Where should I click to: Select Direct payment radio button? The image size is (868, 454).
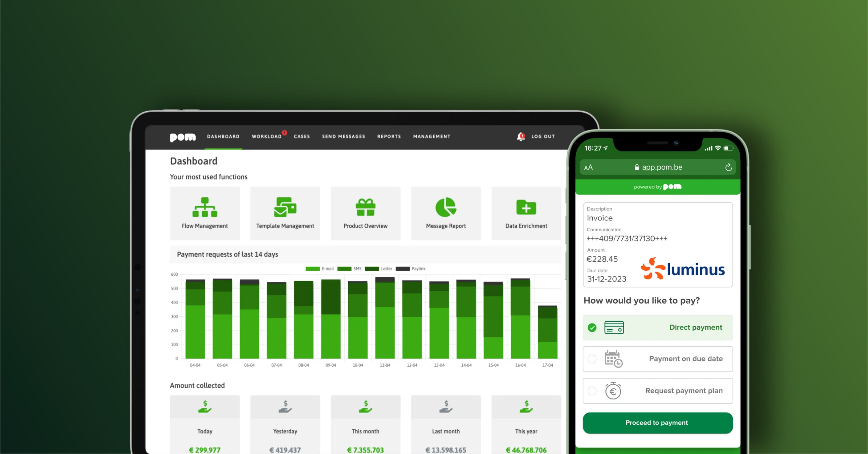pos(591,327)
